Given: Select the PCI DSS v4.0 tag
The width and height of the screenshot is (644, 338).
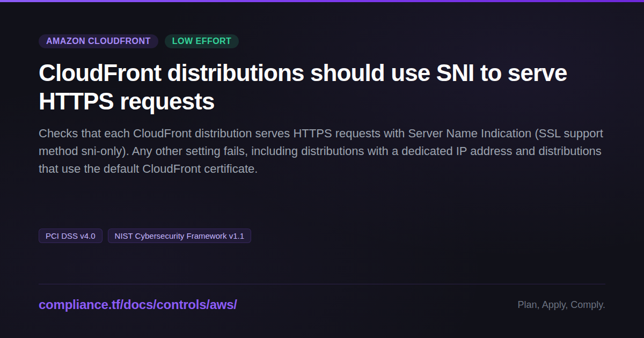Looking at the screenshot, I should [70, 236].
